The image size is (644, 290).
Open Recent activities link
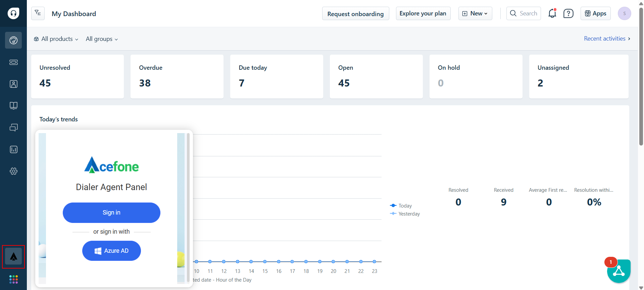tap(607, 39)
